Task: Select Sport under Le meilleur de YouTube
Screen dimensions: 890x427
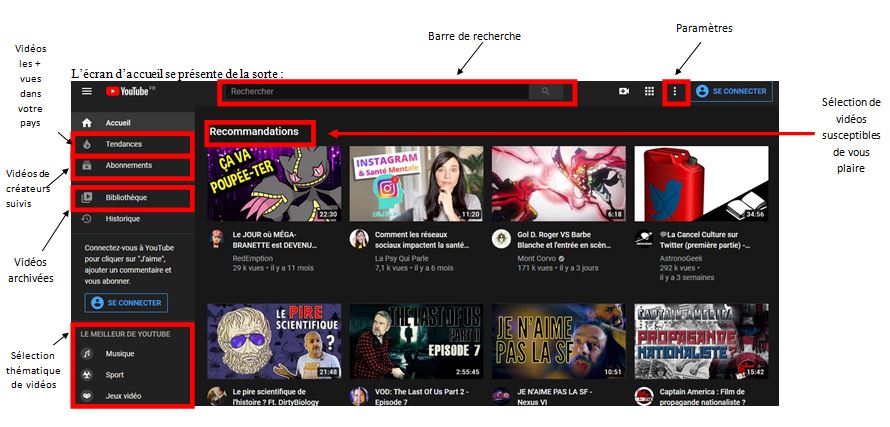Action: click(x=133, y=375)
